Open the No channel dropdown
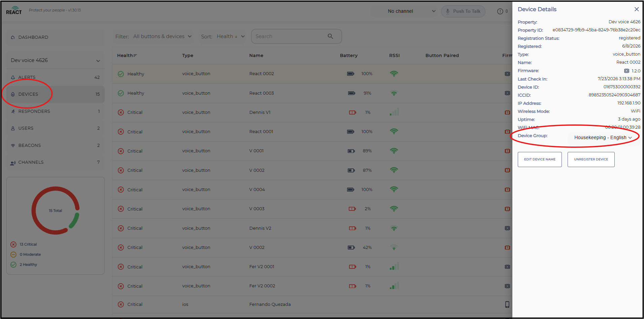This screenshot has width=644, height=319. [411, 11]
